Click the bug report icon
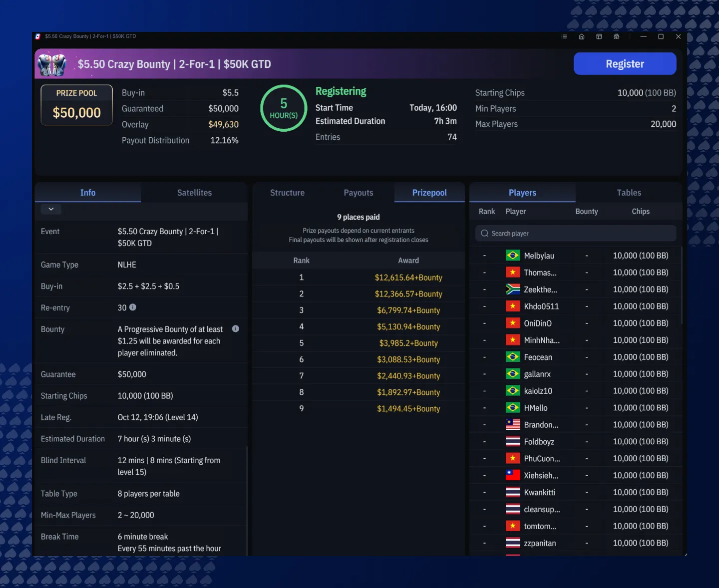719x588 pixels. [x=617, y=36]
